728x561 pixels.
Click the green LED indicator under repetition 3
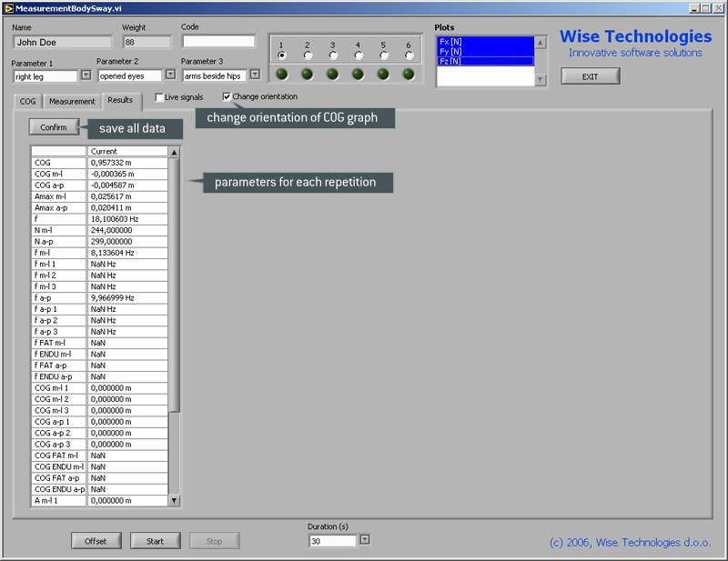pyautogui.click(x=332, y=75)
